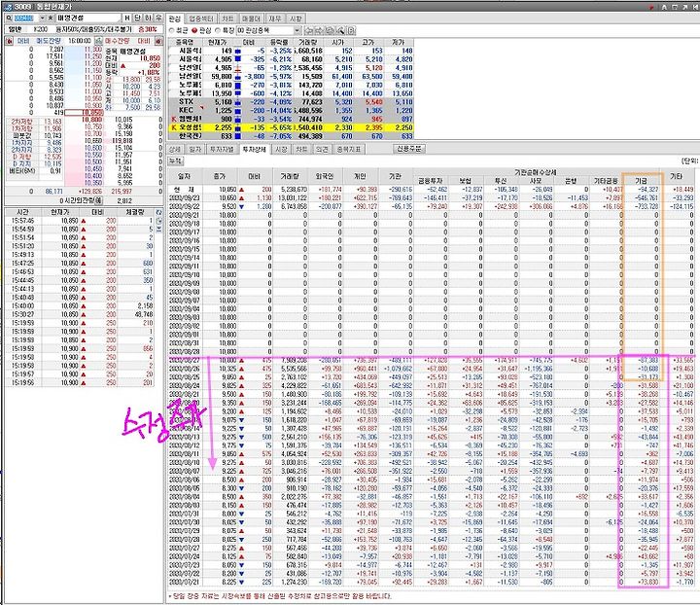The height and width of the screenshot is (605, 700).
Task: Click the stock name input field 태영건설
Action: click(x=87, y=18)
